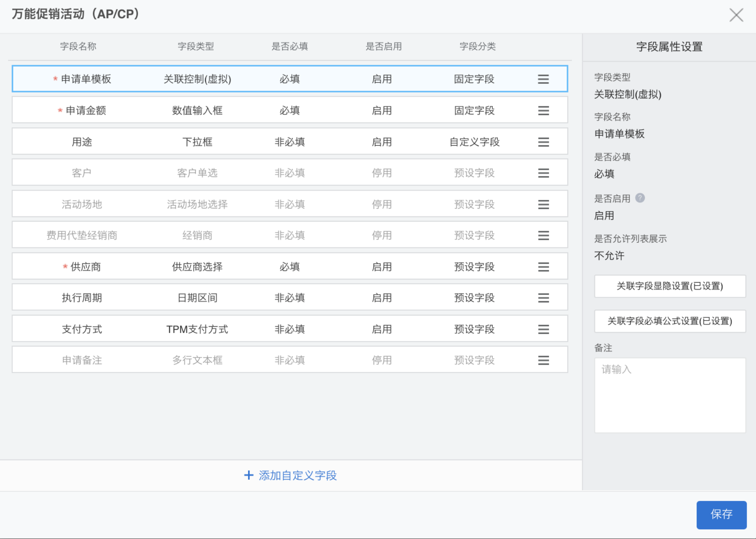
Task: Click 停用 status in 客户 row
Action: tap(382, 173)
